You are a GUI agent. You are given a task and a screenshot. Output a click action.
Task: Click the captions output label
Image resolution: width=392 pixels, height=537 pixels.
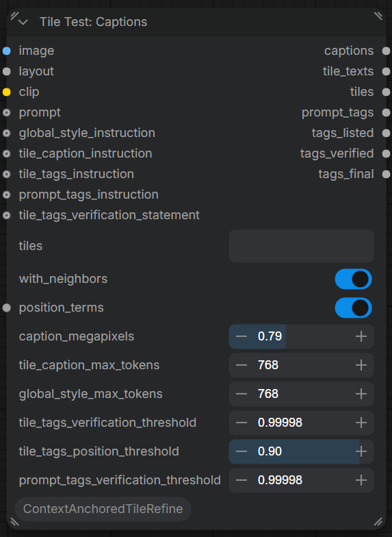[x=349, y=51]
